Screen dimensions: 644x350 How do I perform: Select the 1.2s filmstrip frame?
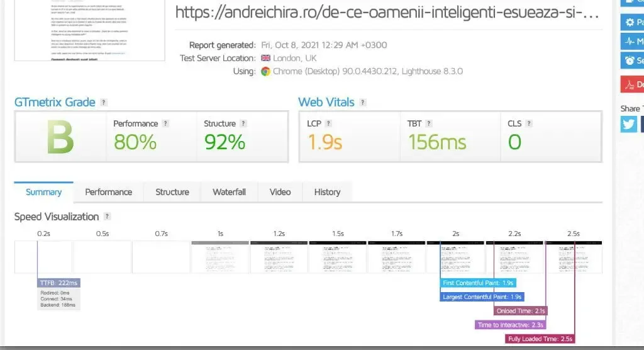point(279,257)
